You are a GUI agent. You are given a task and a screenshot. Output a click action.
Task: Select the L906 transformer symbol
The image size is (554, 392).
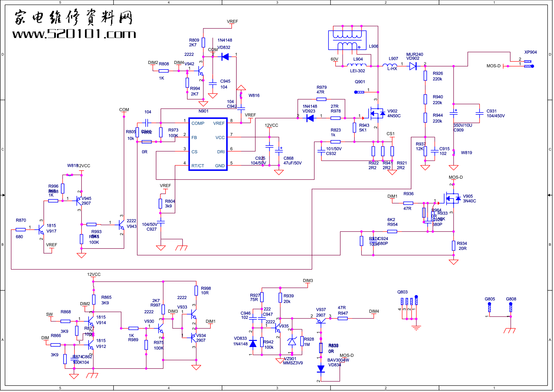pos(347,40)
